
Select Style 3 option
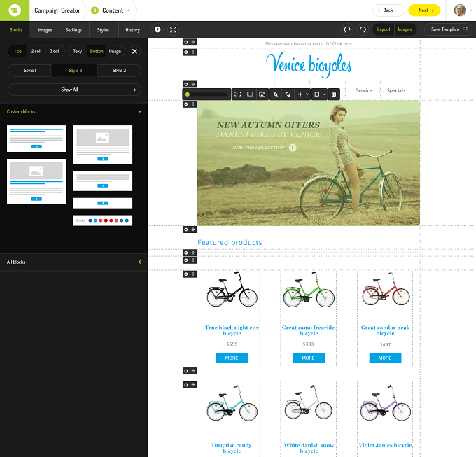coord(119,71)
